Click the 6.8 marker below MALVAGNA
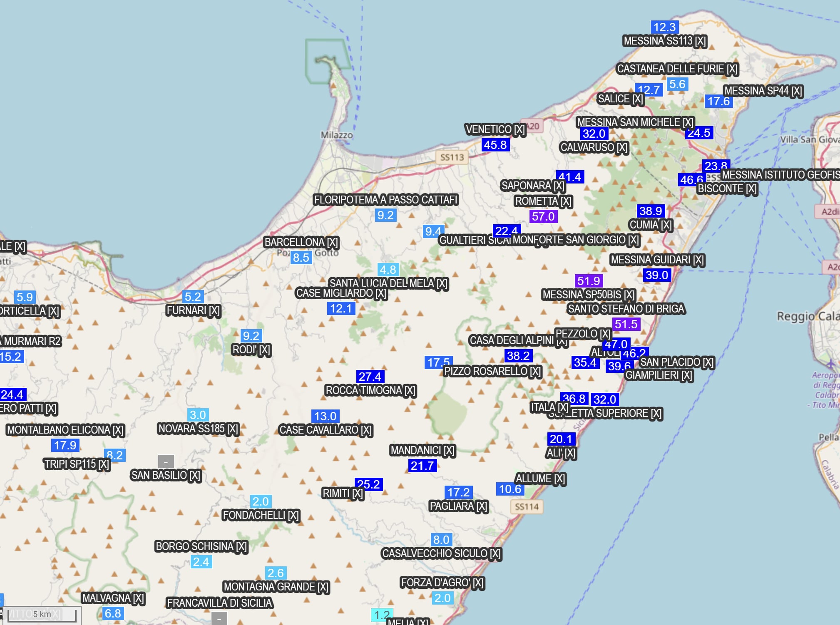 tap(113, 613)
